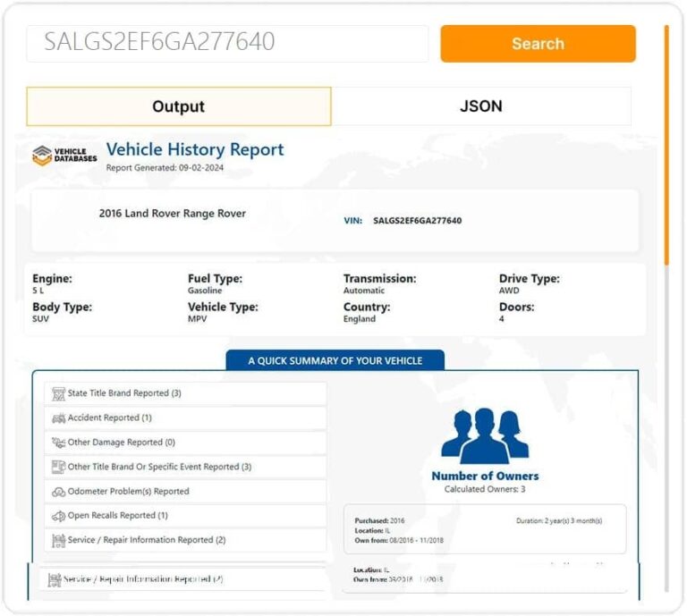
Task: Open Accident Reported (1) row
Action: (x=185, y=418)
